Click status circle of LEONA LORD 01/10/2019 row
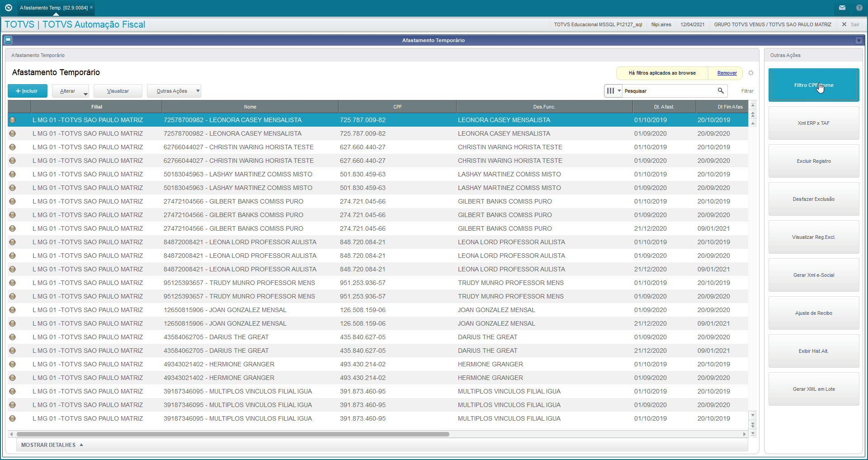The height and width of the screenshot is (460, 868). point(13,242)
